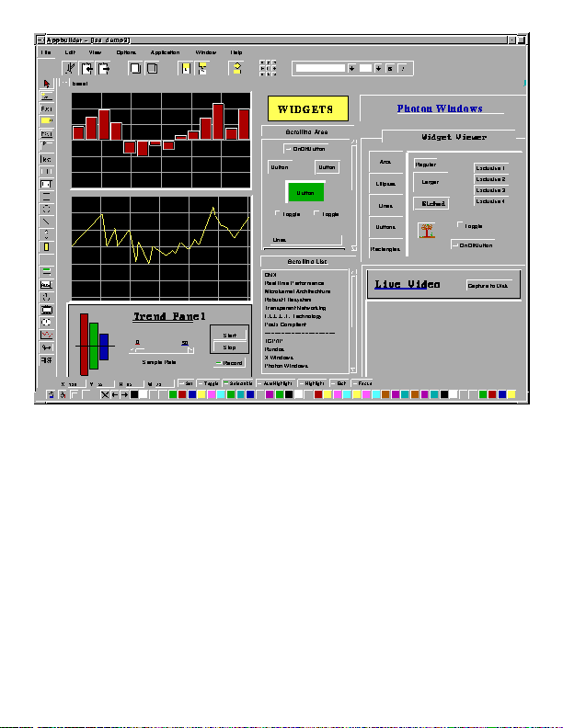Open the Options menu
Screen dimensions: 563x728
click(126, 52)
